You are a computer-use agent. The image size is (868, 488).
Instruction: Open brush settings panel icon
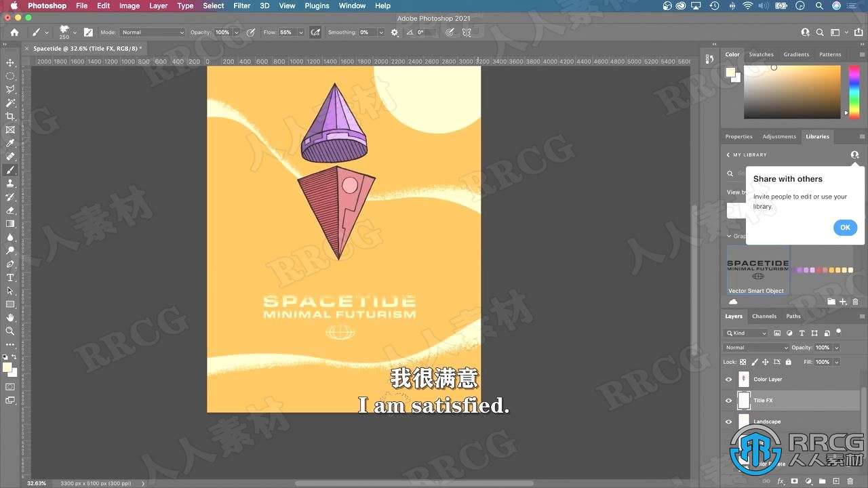tap(88, 32)
